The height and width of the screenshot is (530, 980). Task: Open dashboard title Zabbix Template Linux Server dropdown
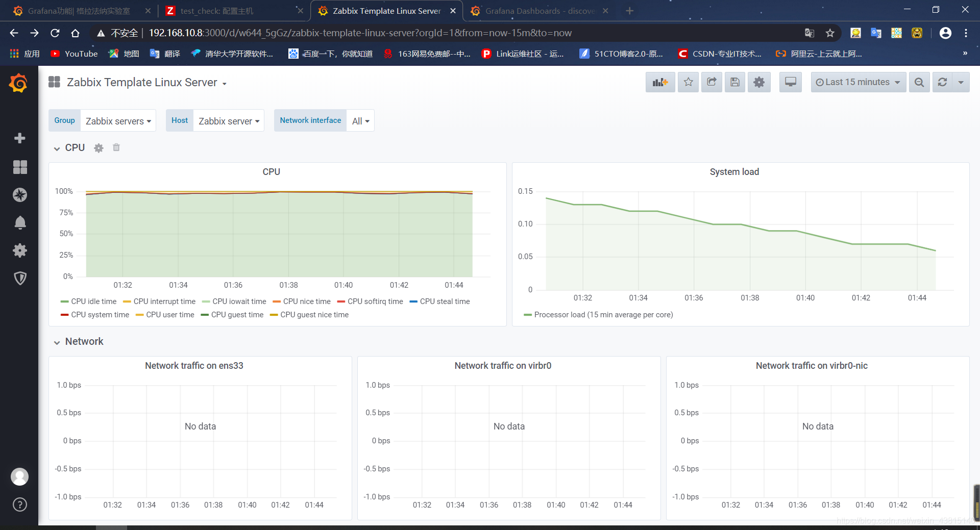146,83
